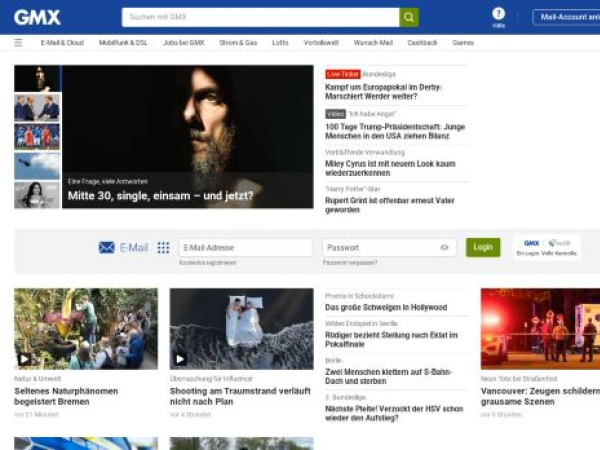Image resolution: width=600 pixels, height=450 pixels.
Task: Open Games menu item
Action: point(463,42)
